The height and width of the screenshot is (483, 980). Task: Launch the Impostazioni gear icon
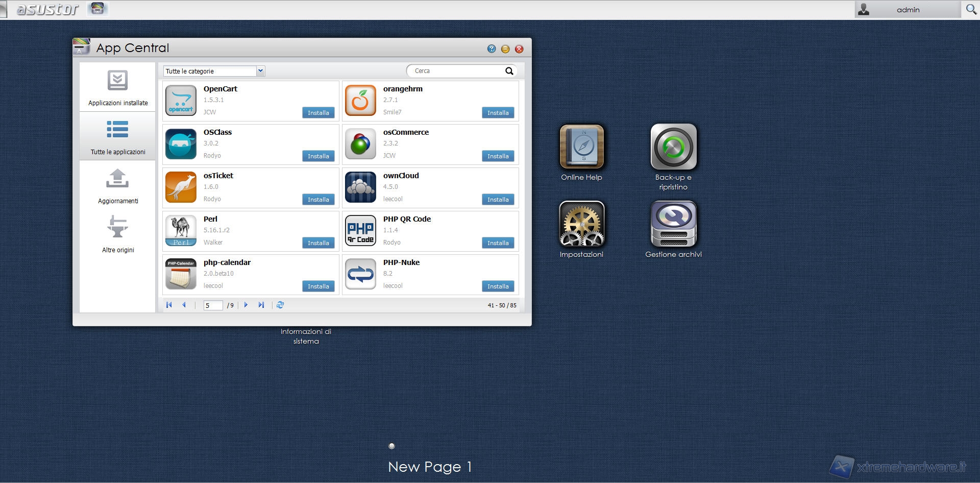tap(581, 224)
